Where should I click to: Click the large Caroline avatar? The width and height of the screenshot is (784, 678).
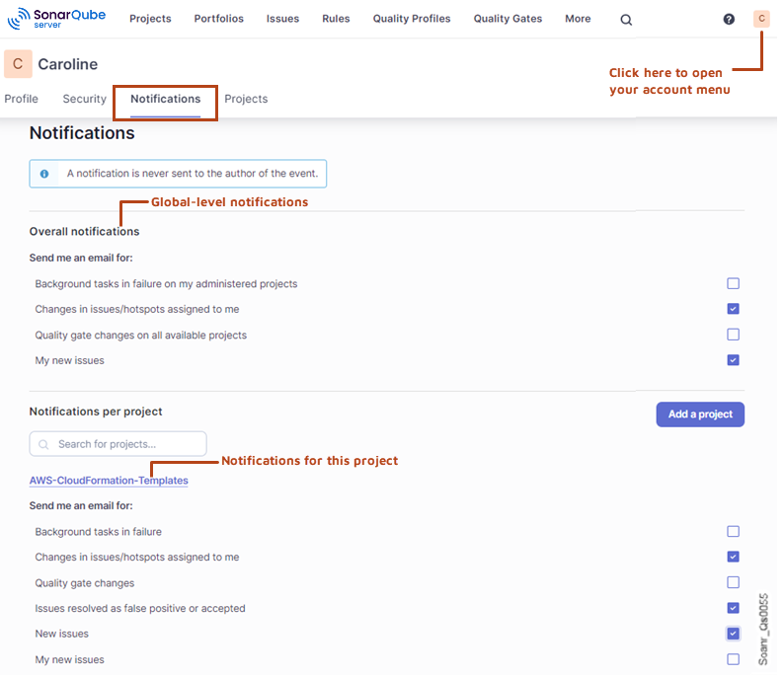tap(18, 64)
